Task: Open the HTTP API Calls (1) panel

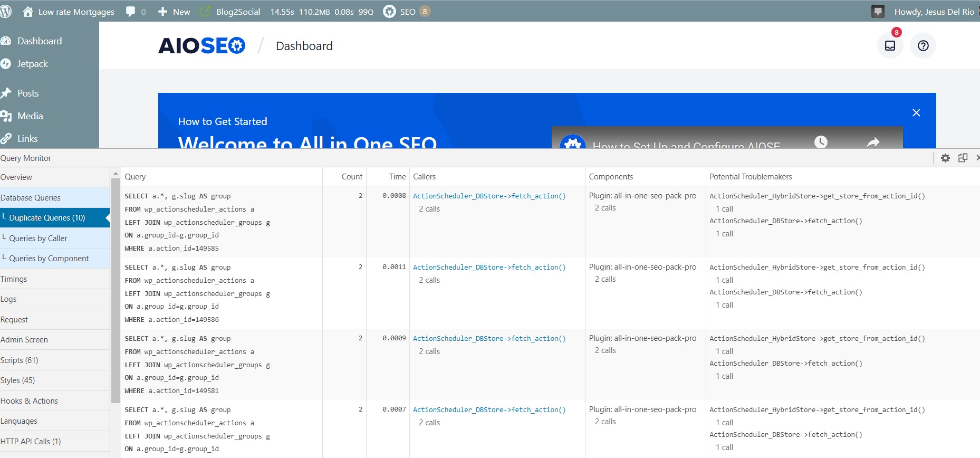Action: pyautogui.click(x=55, y=442)
